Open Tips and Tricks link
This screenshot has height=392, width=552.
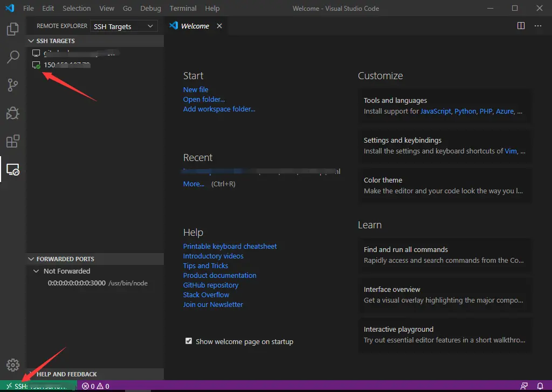tap(205, 266)
